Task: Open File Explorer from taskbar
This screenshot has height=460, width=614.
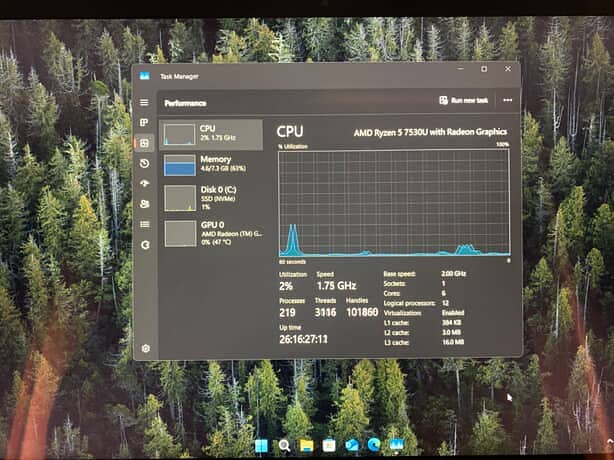Action: (307, 446)
